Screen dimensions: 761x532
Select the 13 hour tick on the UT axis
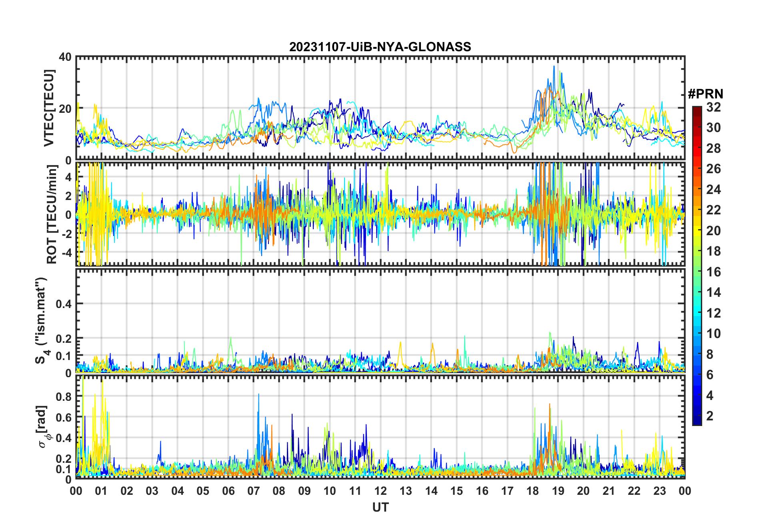pyautogui.click(x=406, y=491)
